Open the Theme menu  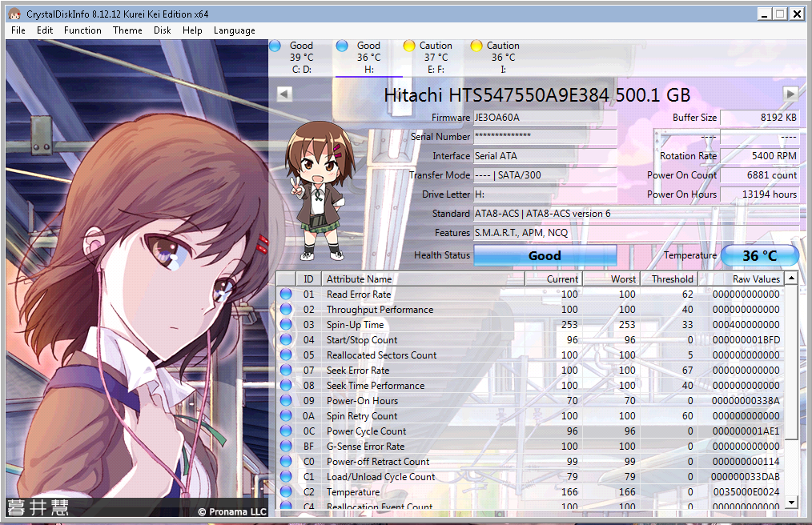(127, 30)
